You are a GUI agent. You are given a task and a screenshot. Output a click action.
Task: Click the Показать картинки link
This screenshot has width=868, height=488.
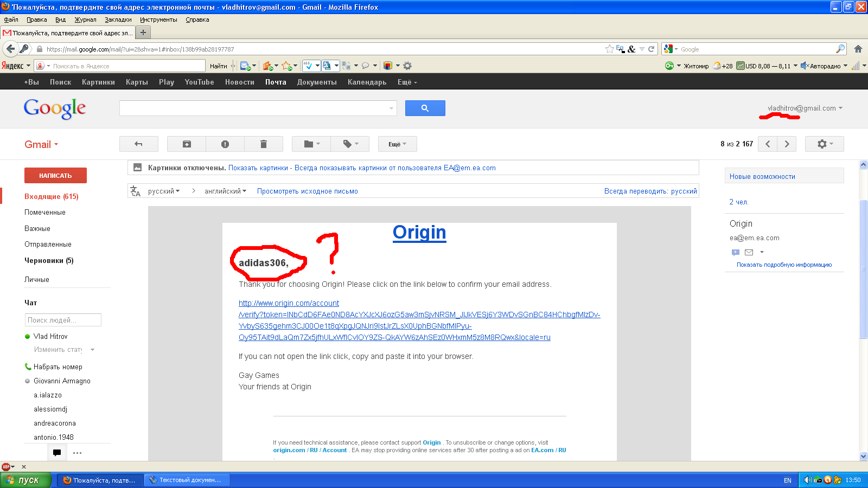[x=258, y=168]
